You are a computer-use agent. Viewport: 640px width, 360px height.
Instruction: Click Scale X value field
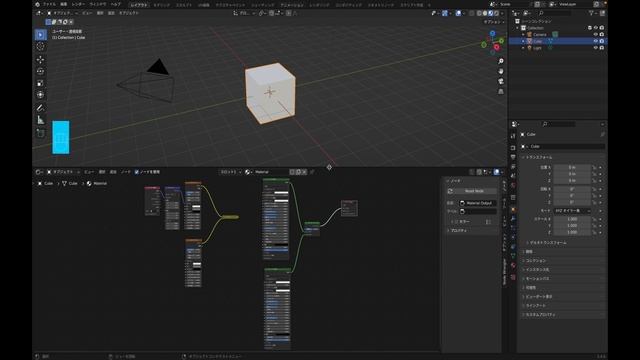pos(572,219)
